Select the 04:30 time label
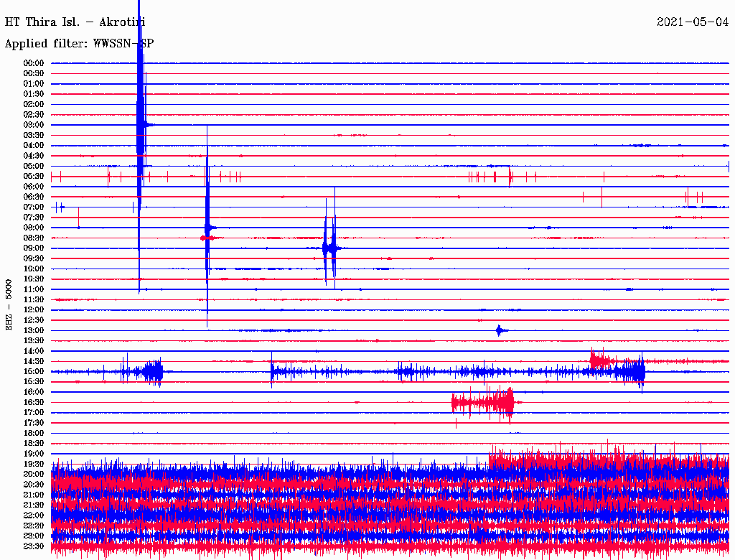This screenshot has height=560, width=735. [x=33, y=156]
